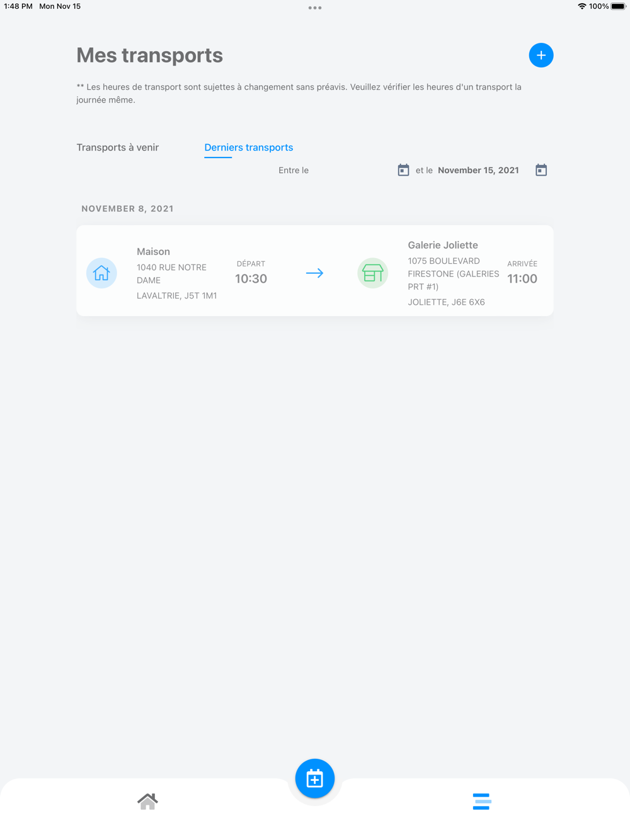Tap the 11:00 arrival time
Viewport: 630px width, 840px height.
pos(522,278)
